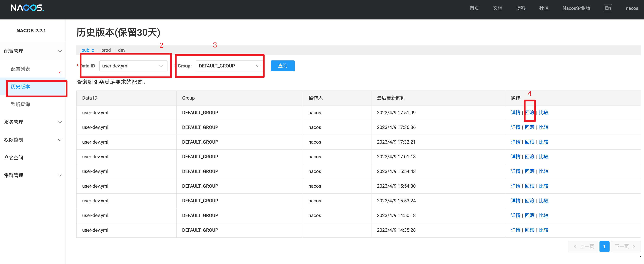Viewport: 644px width, 264px height.
Task: Expand the 服务管理 sidebar section
Action: [x=33, y=122]
